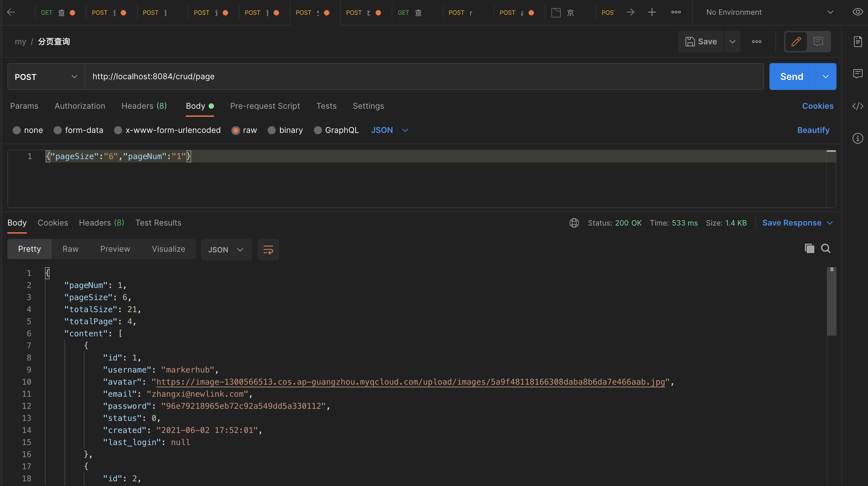Switch to the Pre-request Script tab

coord(265,106)
